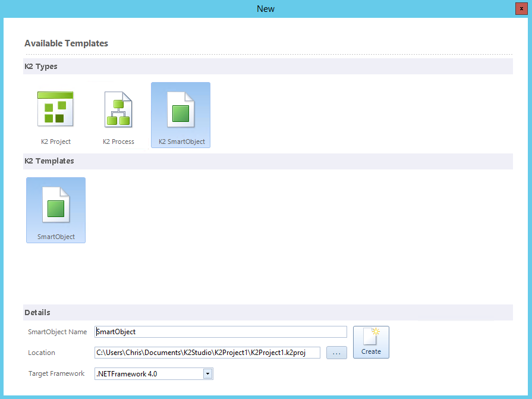Click the Location label
Image resolution: width=532 pixels, height=399 pixels.
(42, 353)
